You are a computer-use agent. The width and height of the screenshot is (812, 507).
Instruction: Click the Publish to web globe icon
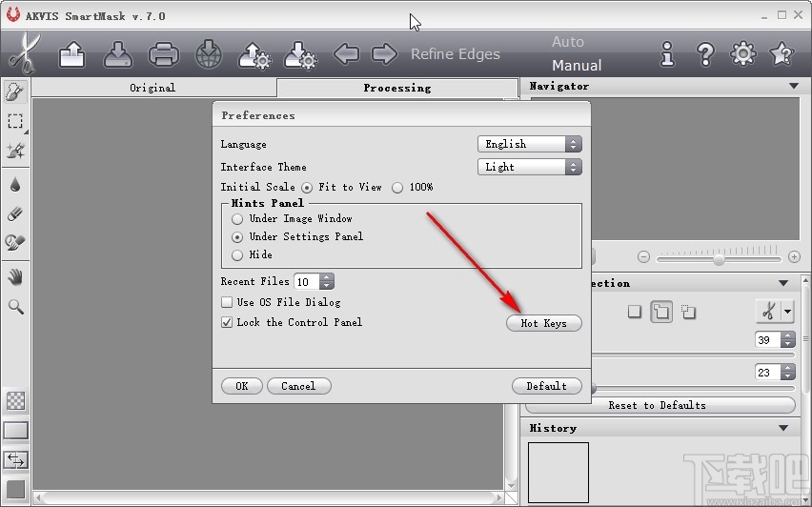coord(209,54)
